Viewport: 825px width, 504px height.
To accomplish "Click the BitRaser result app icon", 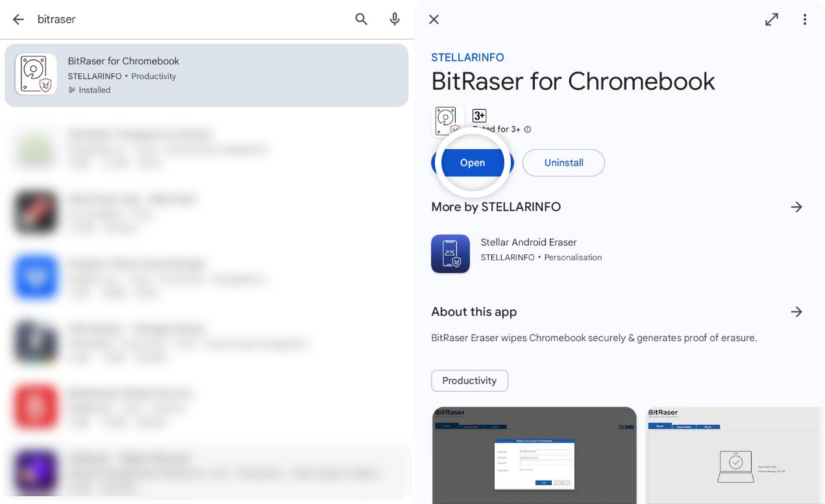I will 36,74.
